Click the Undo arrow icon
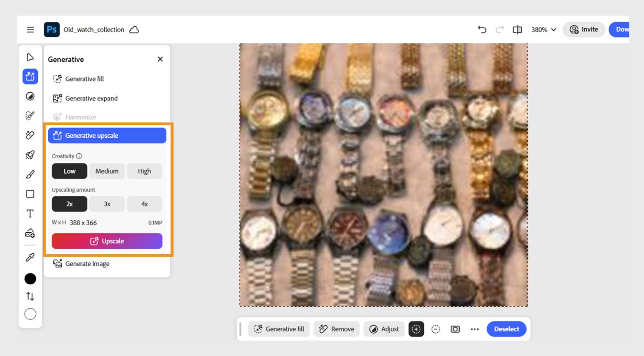 click(x=482, y=30)
